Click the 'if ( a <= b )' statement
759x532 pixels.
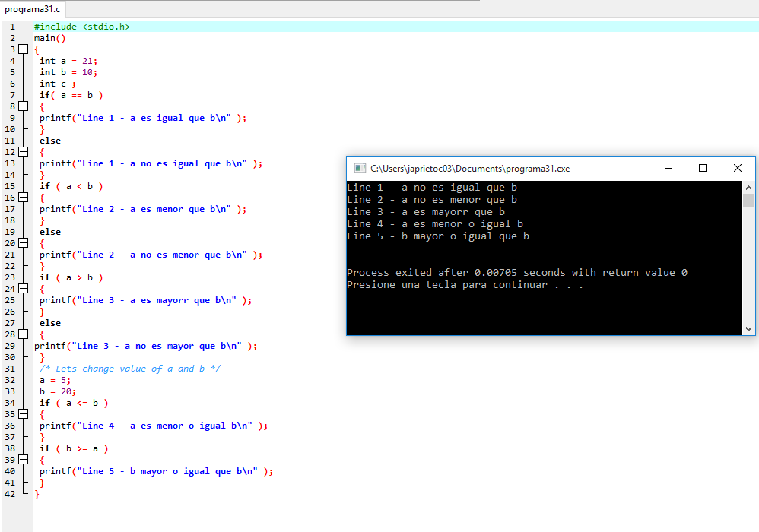point(74,403)
